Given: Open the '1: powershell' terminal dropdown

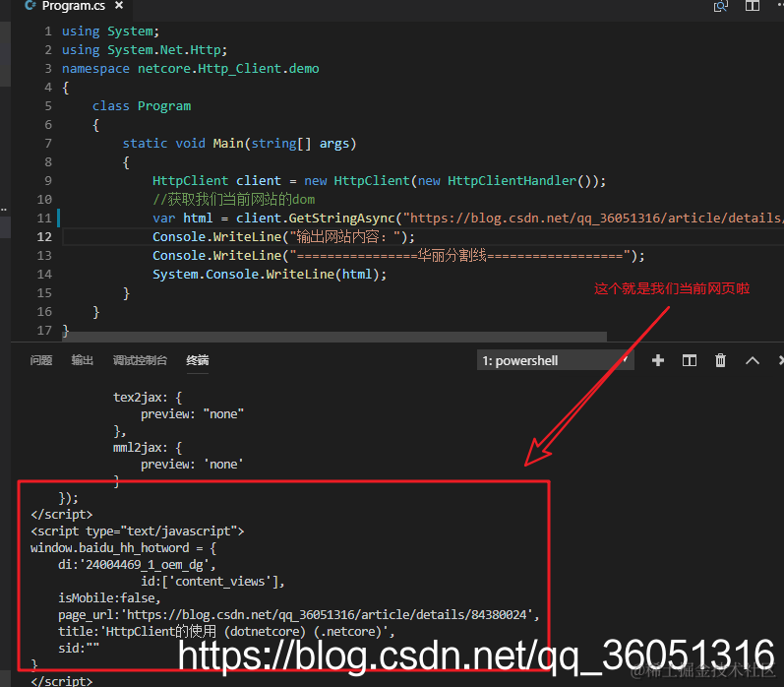Looking at the screenshot, I should coord(556,360).
